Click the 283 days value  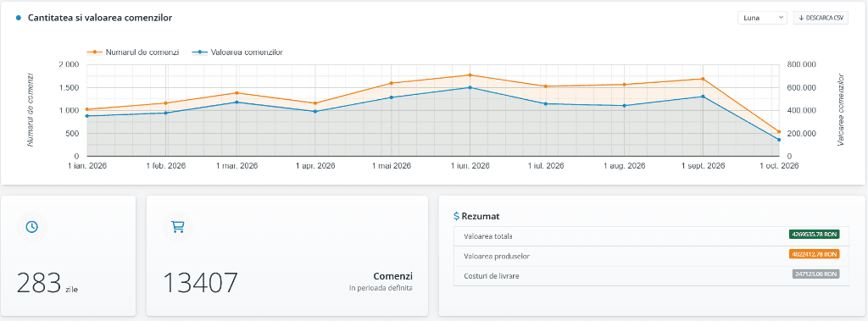click(x=38, y=283)
